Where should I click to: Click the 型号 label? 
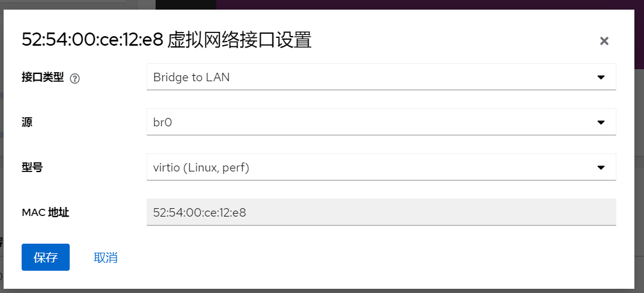click(x=32, y=167)
